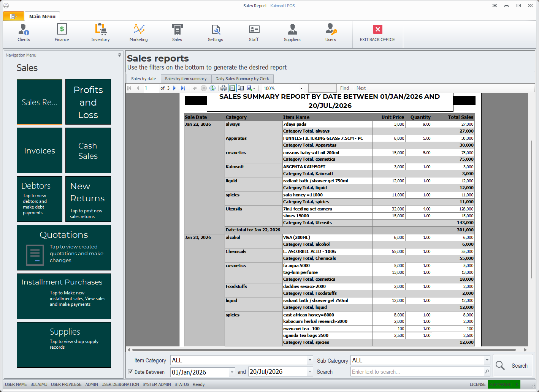This screenshot has width=539, height=392.
Task: Click 'FUNNELS FILTERING GLASS 7.5CM - PC' item
Action: coord(323,138)
